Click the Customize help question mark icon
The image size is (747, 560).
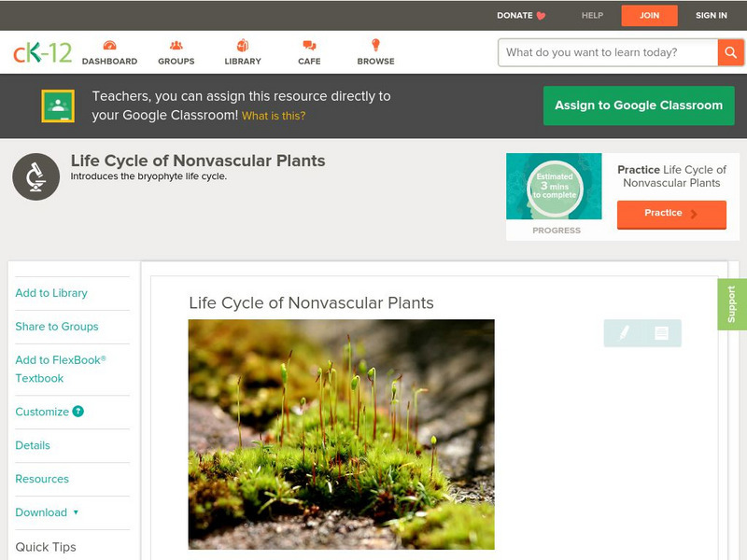pyautogui.click(x=78, y=412)
